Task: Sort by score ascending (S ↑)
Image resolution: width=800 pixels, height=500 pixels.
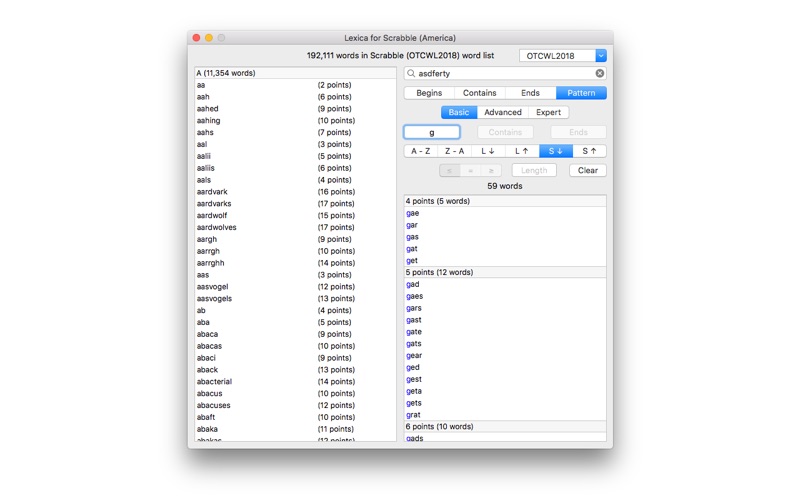Action: (589, 151)
